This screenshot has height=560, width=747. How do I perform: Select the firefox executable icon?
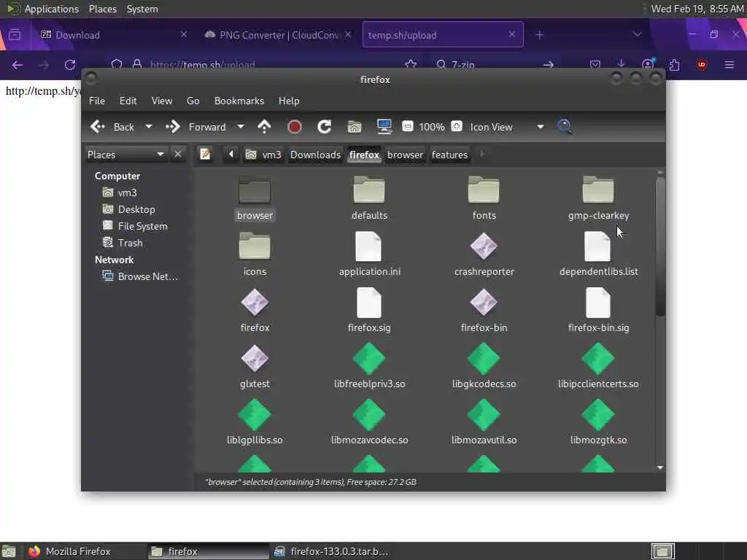(x=255, y=303)
